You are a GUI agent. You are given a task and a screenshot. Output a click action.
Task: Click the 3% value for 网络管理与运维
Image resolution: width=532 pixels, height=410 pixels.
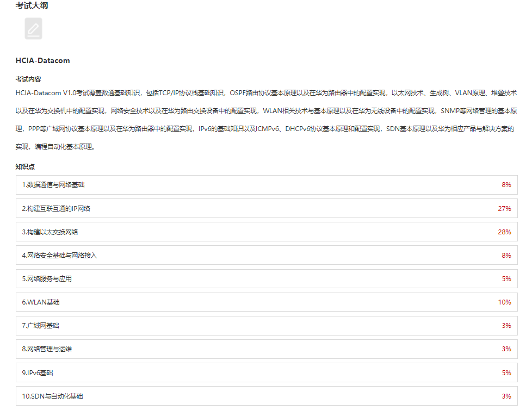pos(506,349)
